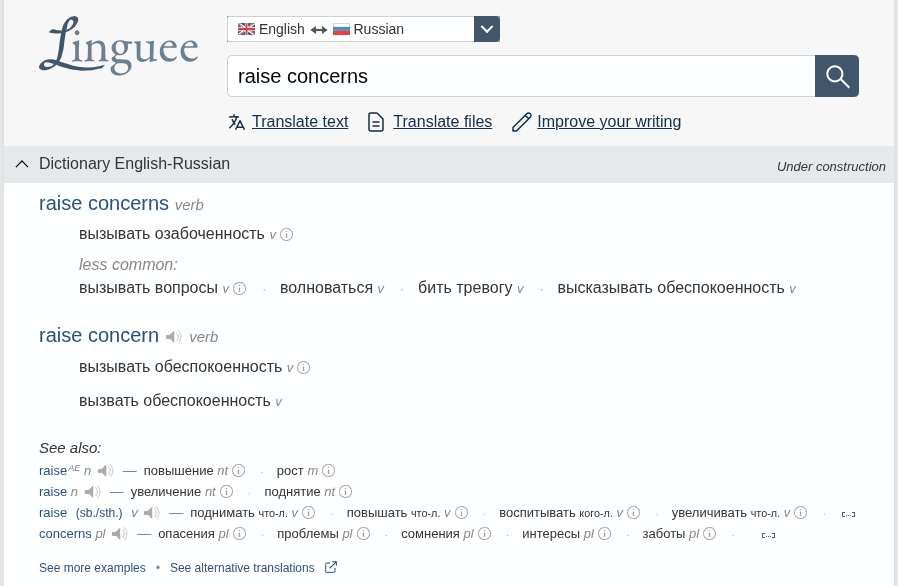Play audio for raise (sb./sth.) verb

151,513
